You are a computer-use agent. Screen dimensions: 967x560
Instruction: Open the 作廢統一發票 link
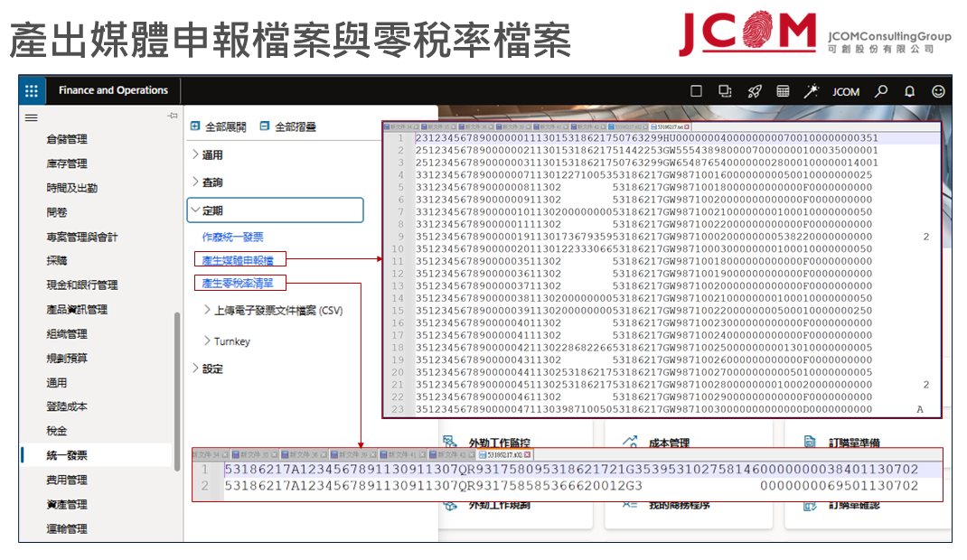(232, 237)
